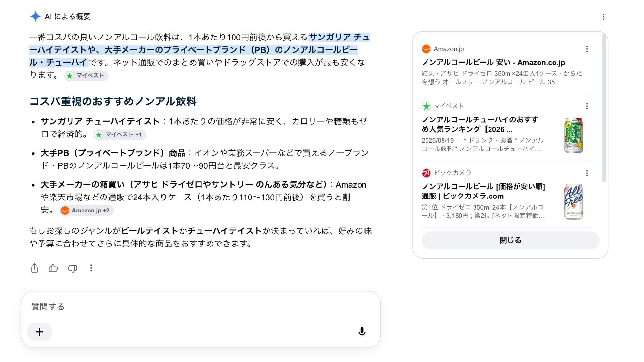The width and height of the screenshot is (644, 362).
Task: Click the thumbs down feedback icon
Action: click(72, 268)
